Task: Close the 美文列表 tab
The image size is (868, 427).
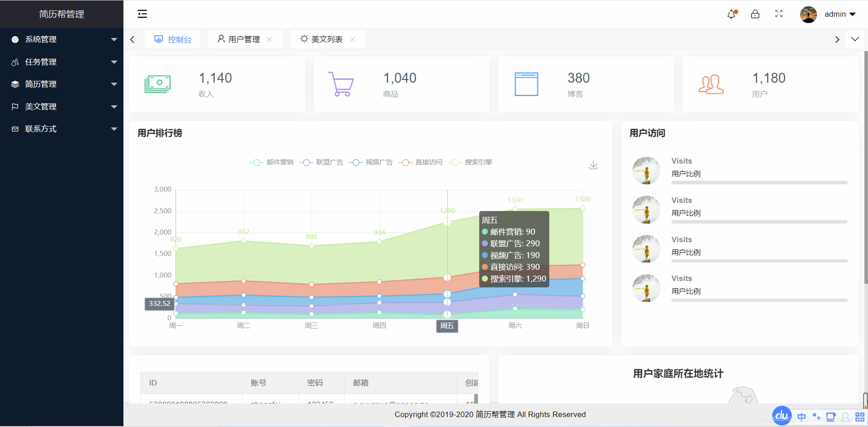Action: pos(353,39)
